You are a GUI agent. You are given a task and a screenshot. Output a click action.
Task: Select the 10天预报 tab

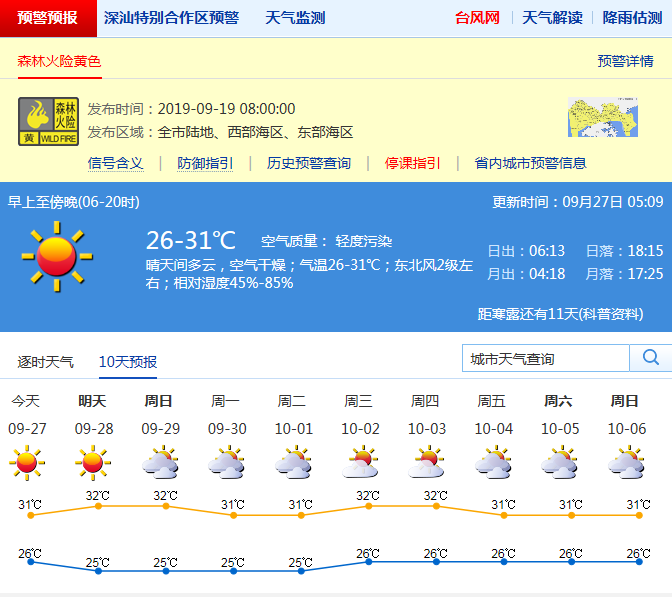pos(128,362)
